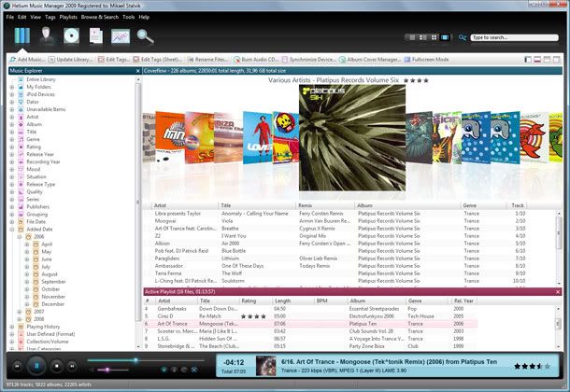Open the artist view person icon
Image resolution: width=570 pixels, height=392 pixels.
click(47, 35)
